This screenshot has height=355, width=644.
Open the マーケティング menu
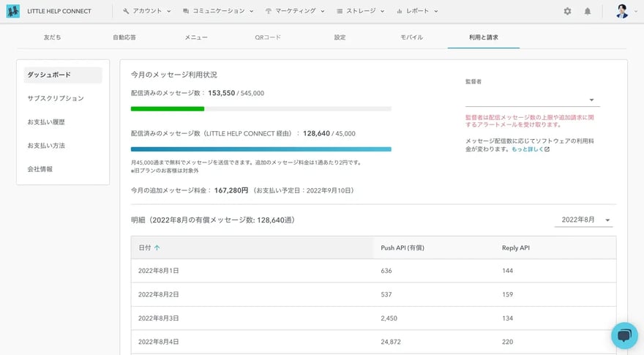(x=295, y=11)
